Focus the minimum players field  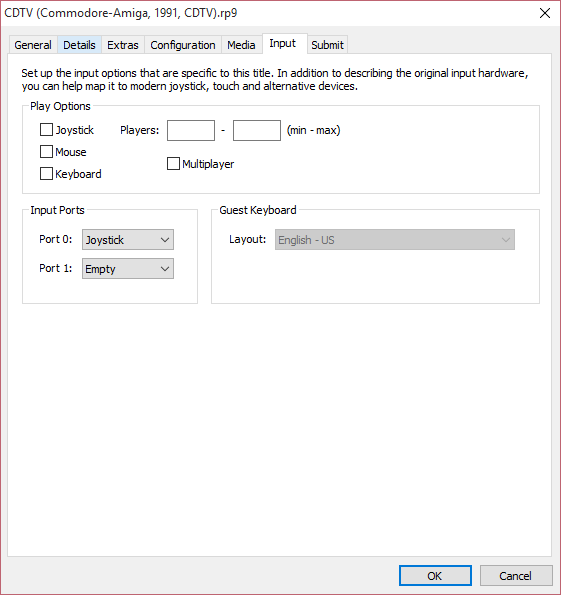(191, 131)
